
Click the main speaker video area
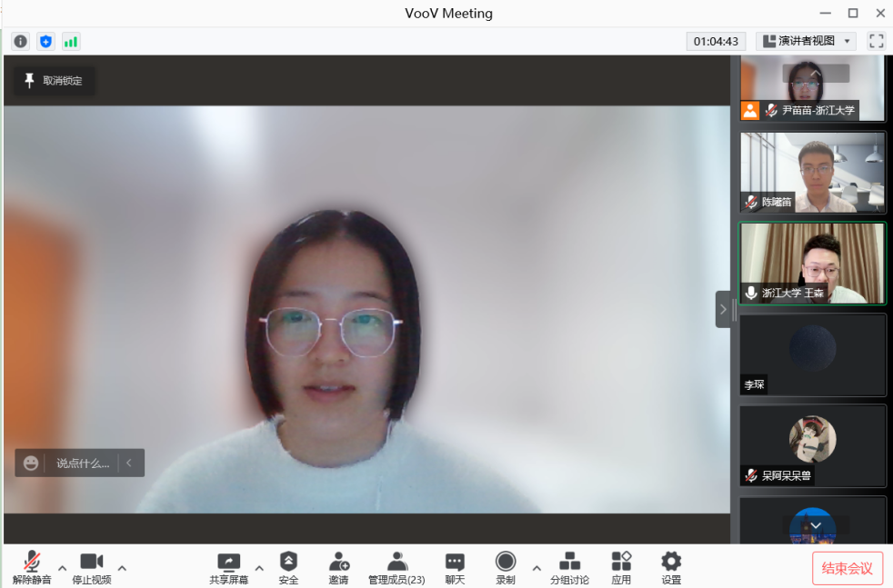(366, 309)
